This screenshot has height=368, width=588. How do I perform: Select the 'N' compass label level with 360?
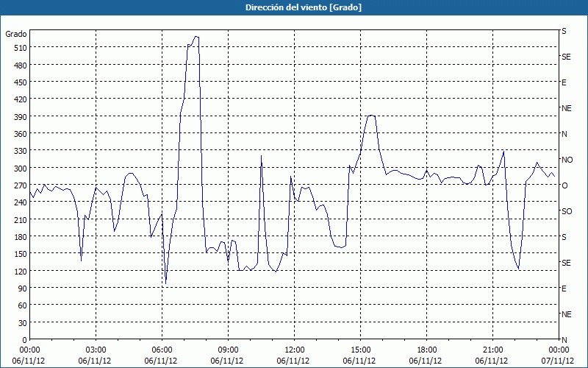(564, 134)
